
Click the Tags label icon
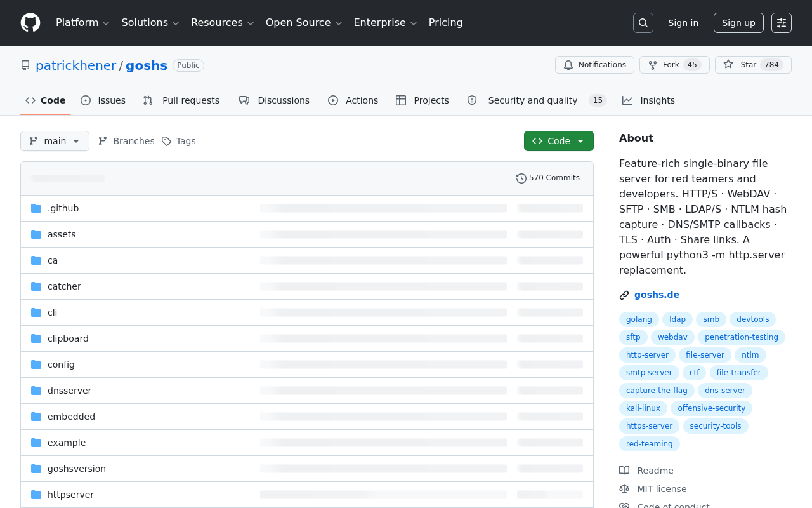coord(166,141)
